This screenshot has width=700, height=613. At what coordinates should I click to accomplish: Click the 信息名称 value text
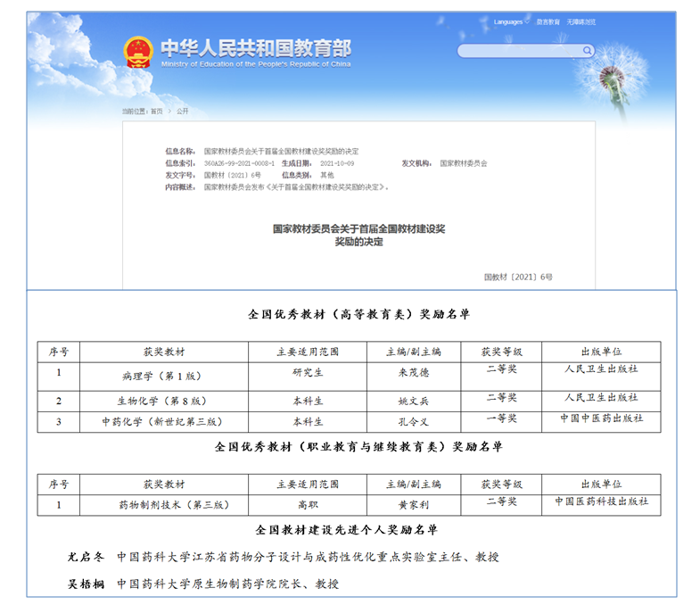click(281, 152)
